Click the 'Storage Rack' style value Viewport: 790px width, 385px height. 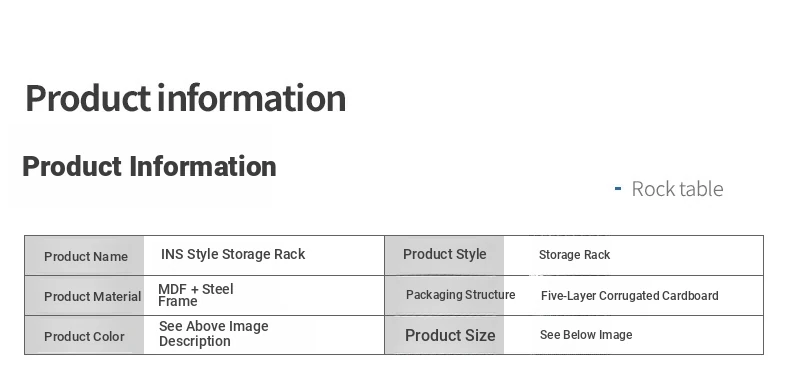tap(574, 255)
